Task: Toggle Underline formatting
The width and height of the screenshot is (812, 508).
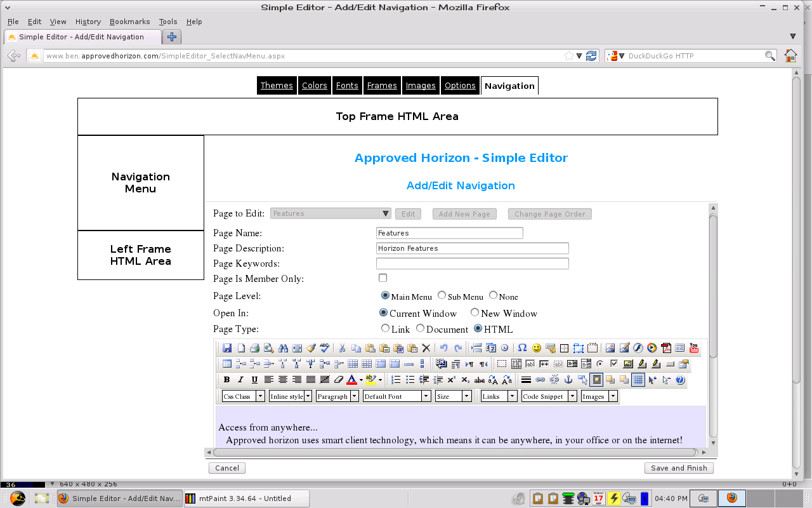Action: click(254, 380)
